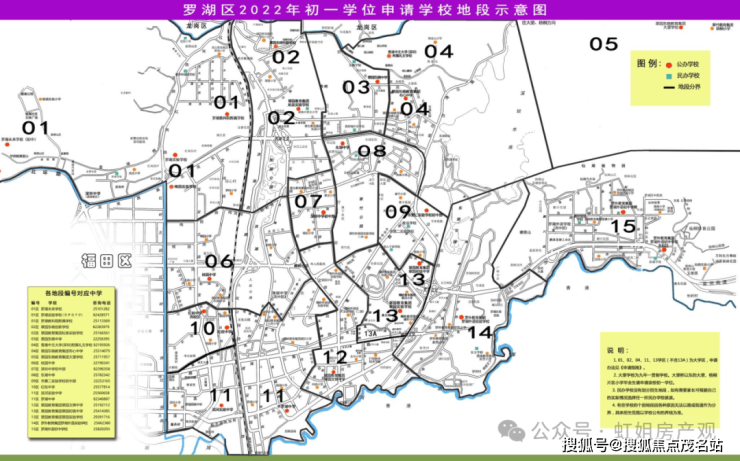
Task: Click the 10区 row in the school table
Action: 71,387
